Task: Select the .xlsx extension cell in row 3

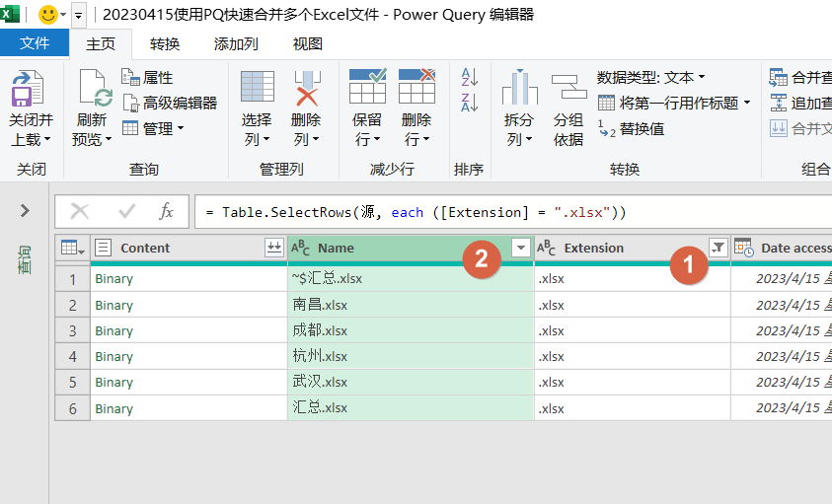Action: [633, 330]
